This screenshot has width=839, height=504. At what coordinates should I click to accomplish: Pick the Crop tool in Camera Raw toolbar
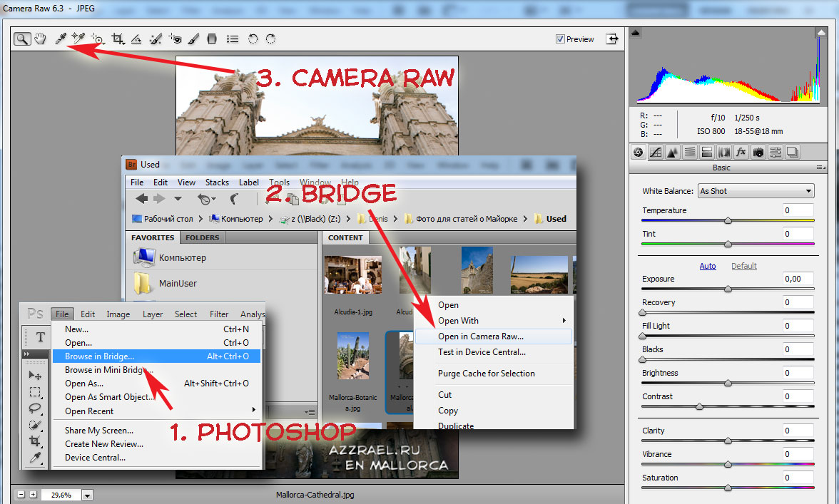117,39
